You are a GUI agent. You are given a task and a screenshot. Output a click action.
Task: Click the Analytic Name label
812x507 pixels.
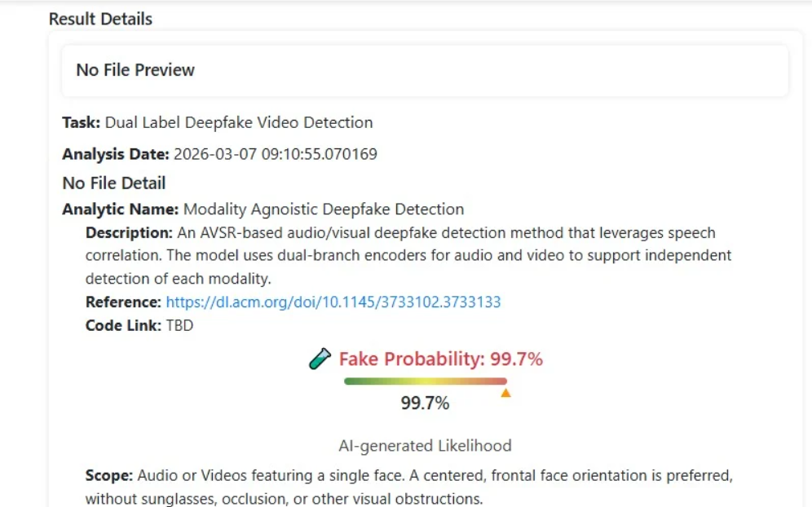(121, 209)
